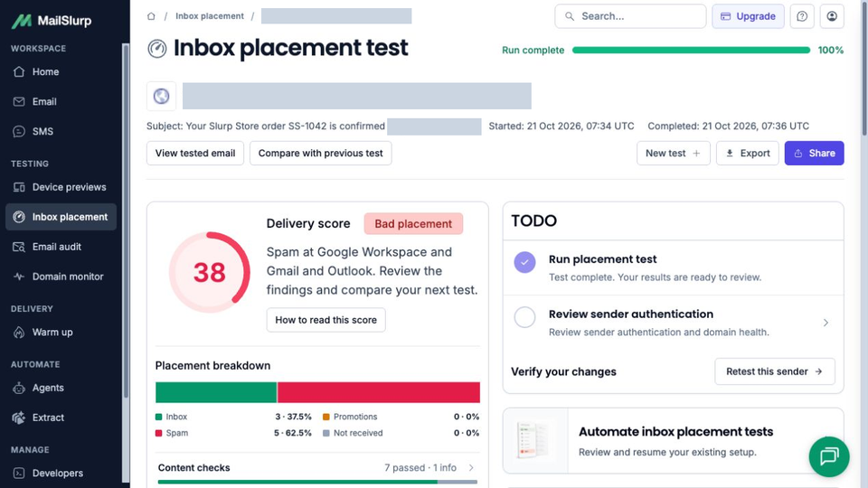Image resolution: width=868 pixels, height=488 pixels.
Task: Click the Promotions legend swatch
Action: tap(326, 417)
